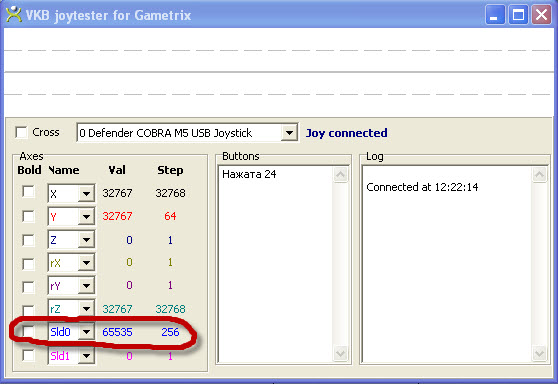This screenshot has height=384, width=558.
Task: Tick the Bold checkbox for rY axis
Action: pos(28,287)
